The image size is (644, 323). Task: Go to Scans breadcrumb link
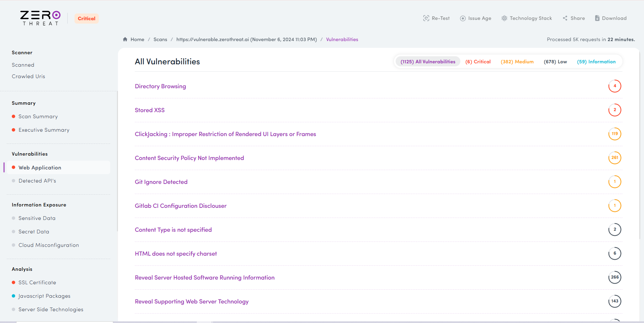[160, 39]
